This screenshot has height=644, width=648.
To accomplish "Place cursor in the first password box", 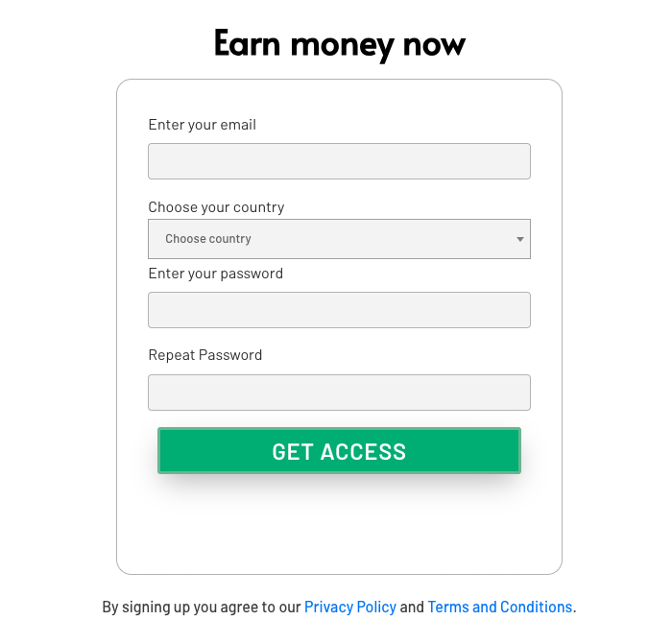I will (x=339, y=310).
